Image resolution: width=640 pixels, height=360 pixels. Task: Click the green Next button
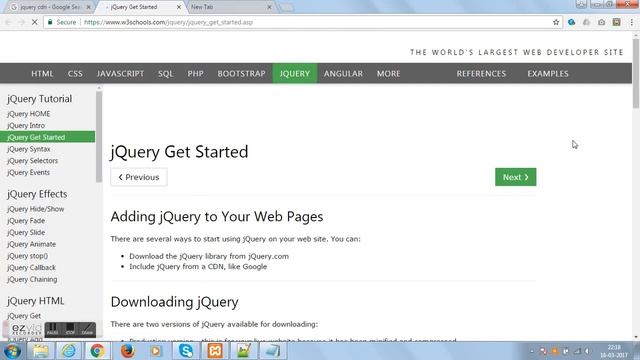(516, 177)
